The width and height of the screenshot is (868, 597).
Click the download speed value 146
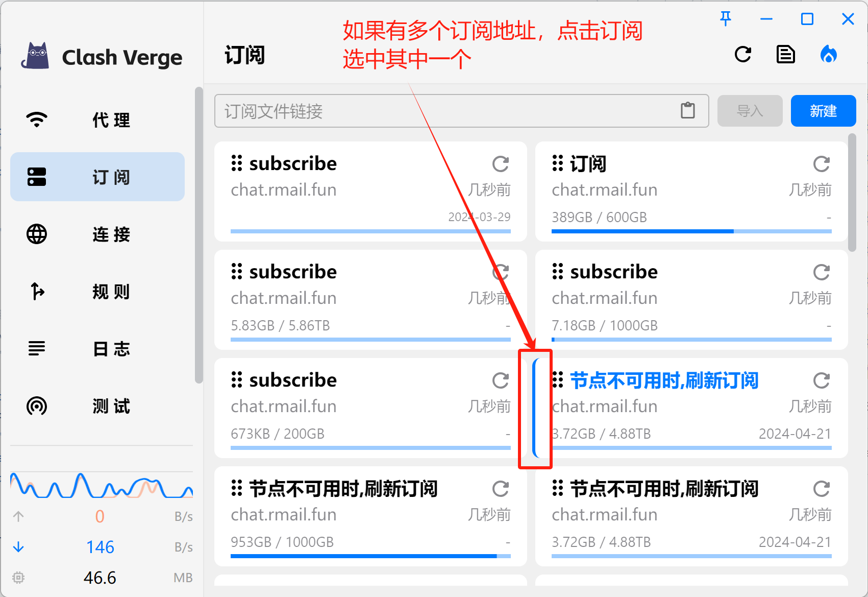coord(100,547)
